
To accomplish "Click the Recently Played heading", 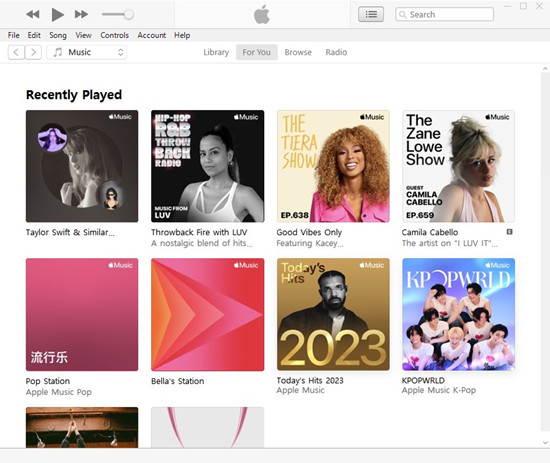I will 74,95.
